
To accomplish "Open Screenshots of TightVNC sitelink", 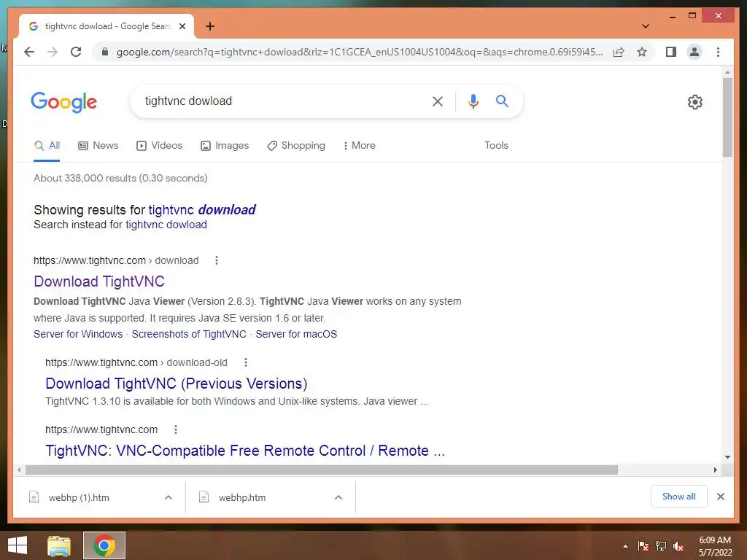I will point(189,334).
